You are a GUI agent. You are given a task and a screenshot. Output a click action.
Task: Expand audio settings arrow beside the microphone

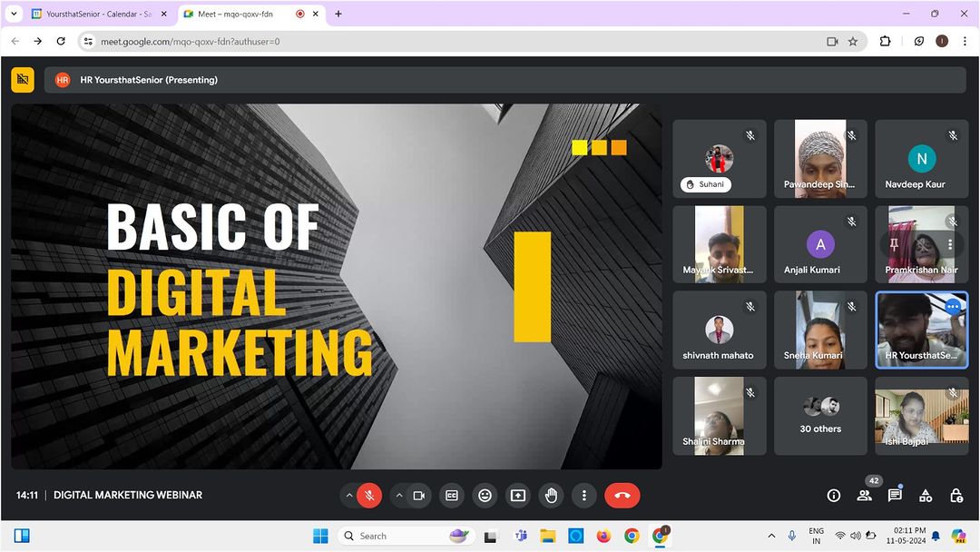(348, 496)
